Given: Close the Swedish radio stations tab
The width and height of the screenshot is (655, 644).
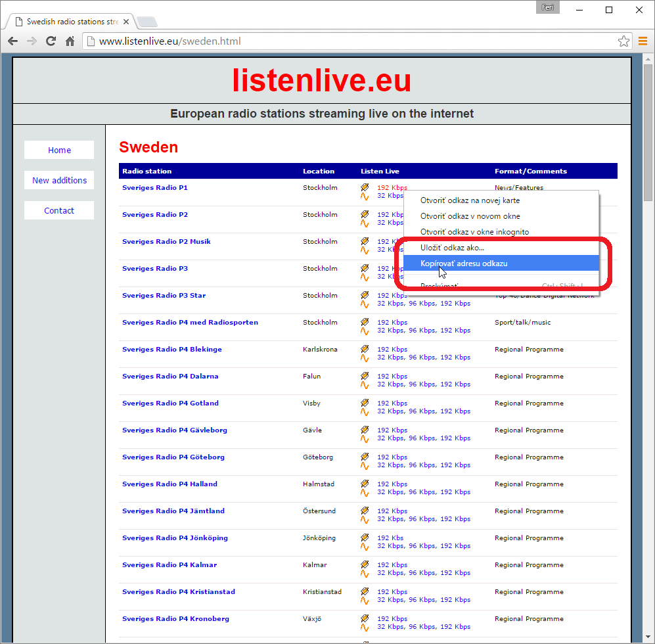Looking at the screenshot, I should pyautogui.click(x=126, y=21).
